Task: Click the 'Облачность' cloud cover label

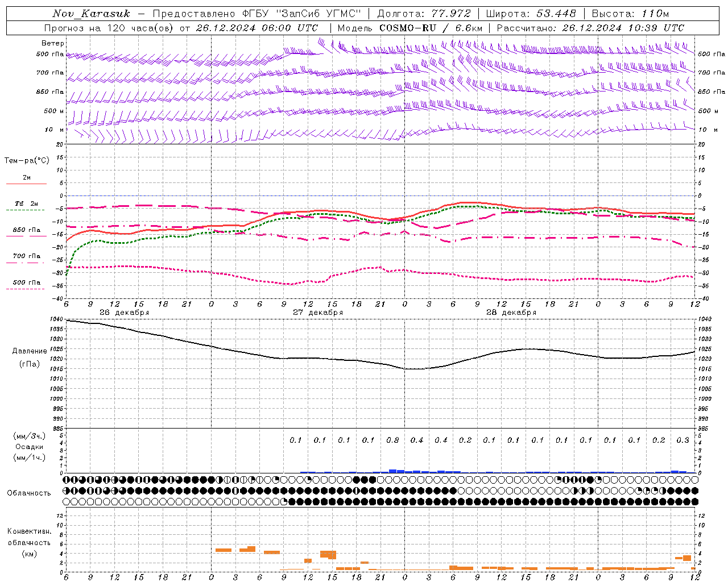Action: [29, 493]
